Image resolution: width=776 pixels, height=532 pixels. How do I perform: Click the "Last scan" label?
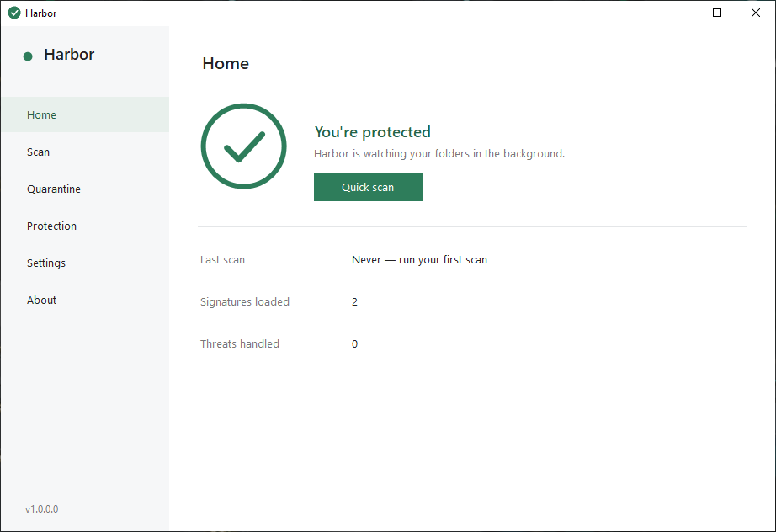click(x=222, y=260)
